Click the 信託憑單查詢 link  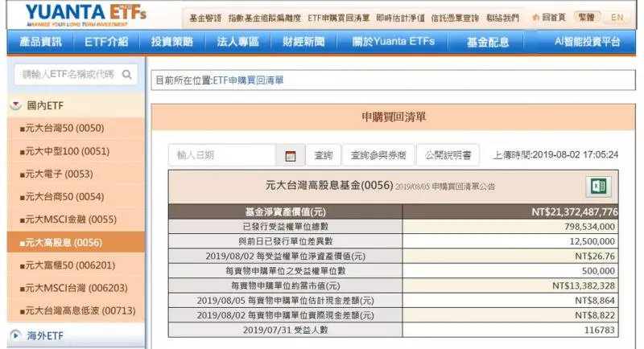[x=455, y=18]
